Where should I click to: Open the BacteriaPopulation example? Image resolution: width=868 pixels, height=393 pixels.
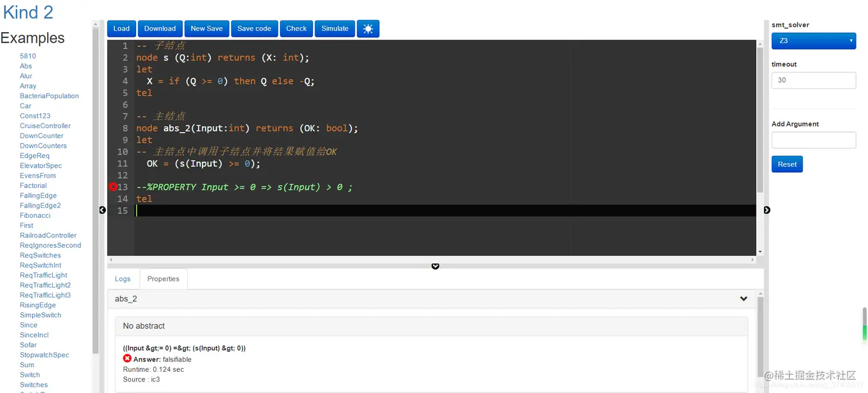[49, 96]
